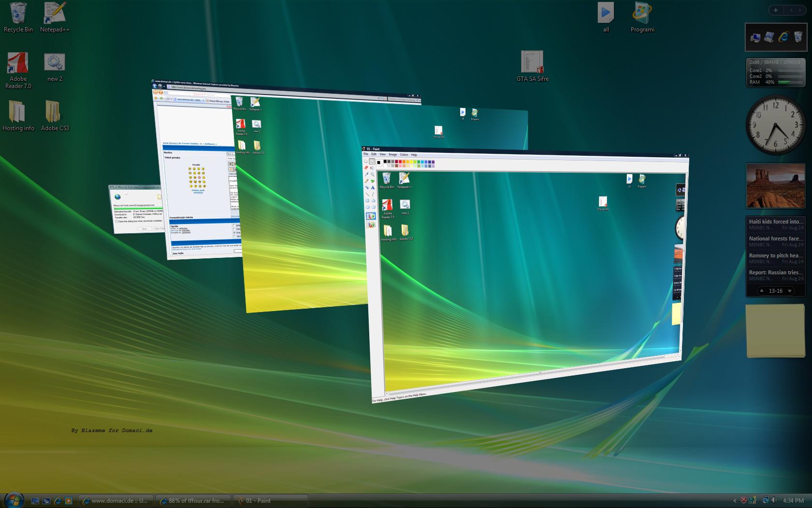Select the Curve tool in Paint

coord(373,194)
